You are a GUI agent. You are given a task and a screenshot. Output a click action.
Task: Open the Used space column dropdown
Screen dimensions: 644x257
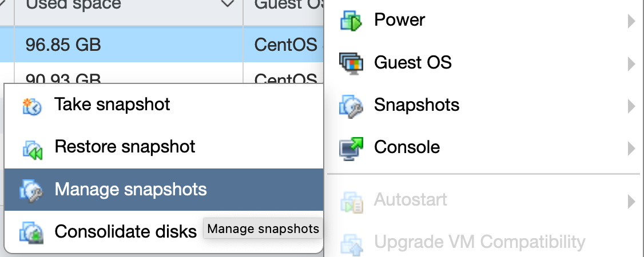(x=227, y=5)
